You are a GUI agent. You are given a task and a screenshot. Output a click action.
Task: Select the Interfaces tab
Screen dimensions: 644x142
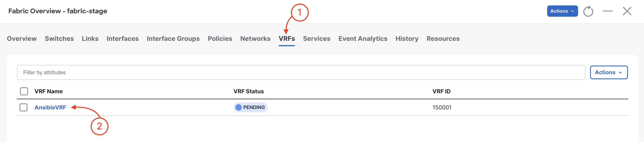point(123,39)
